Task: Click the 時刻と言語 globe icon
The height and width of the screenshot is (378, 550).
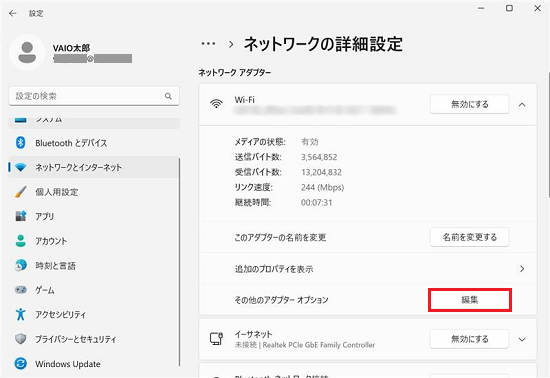Action: tap(21, 265)
